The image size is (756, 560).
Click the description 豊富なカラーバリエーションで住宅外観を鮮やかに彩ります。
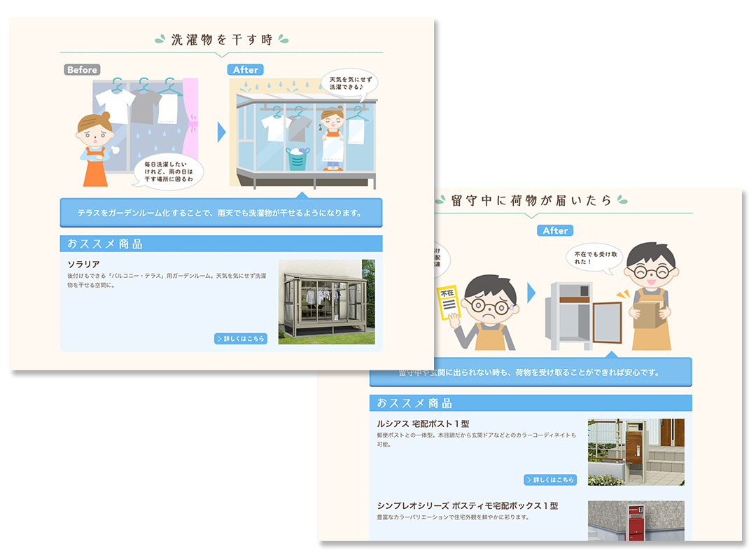click(453, 517)
